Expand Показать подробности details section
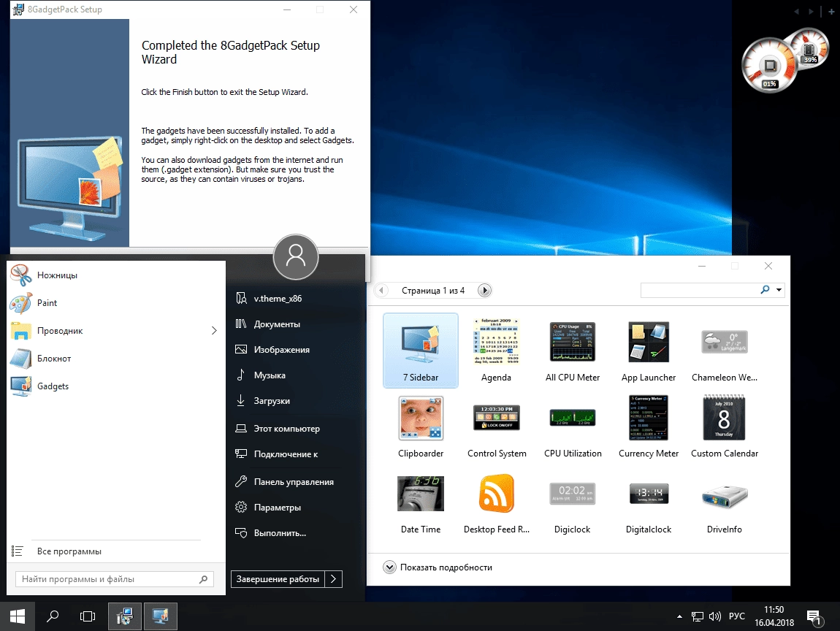 (438, 567)
